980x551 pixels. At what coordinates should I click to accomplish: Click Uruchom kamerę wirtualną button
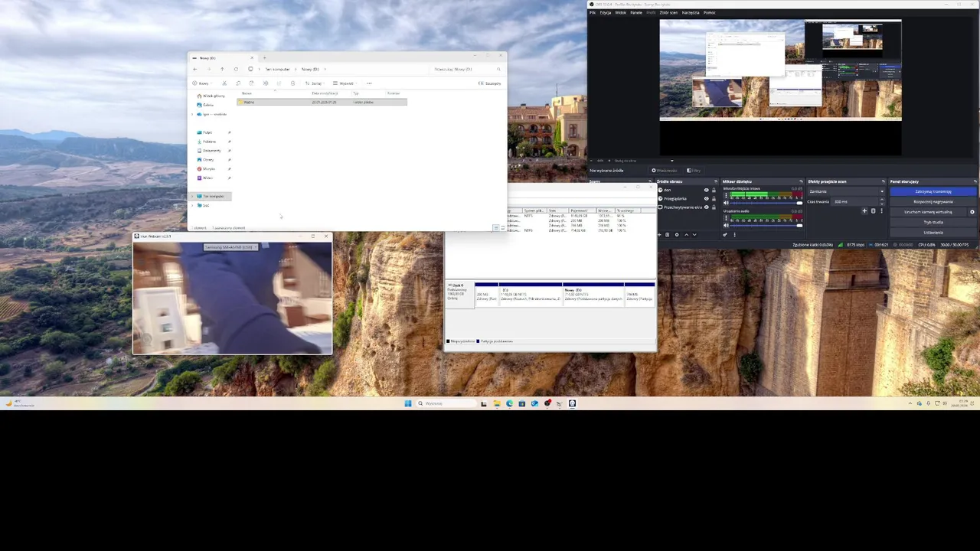(x=928, y=211)
